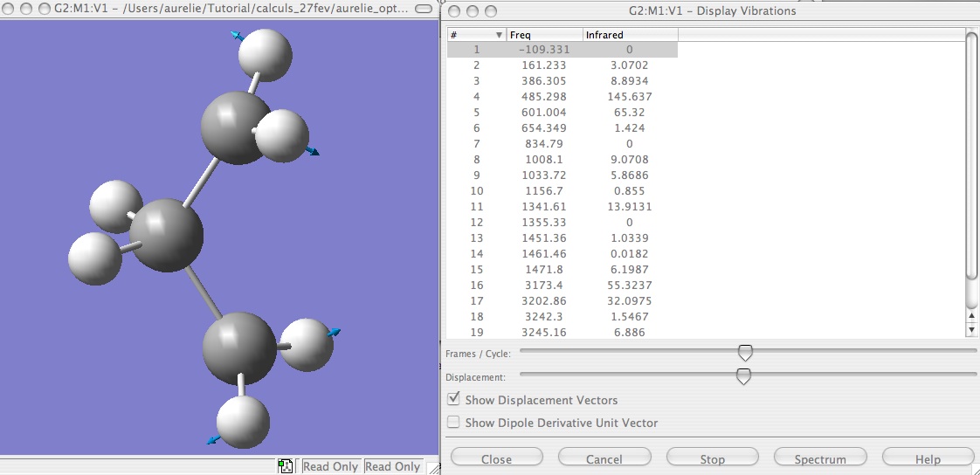
Task: Click the scrollbar down arrow in vibrations list
Action: pyautogui.click(x=971, y=331)
